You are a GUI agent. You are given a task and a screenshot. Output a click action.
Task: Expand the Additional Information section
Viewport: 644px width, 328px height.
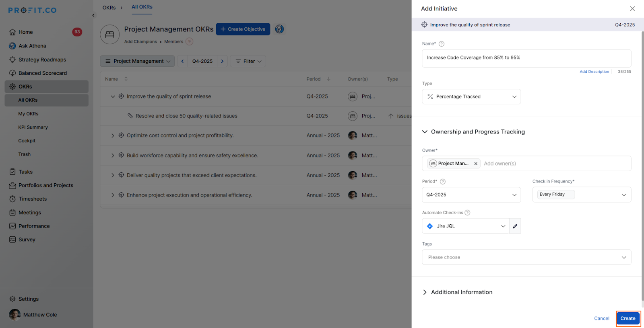tap(425, 292)
